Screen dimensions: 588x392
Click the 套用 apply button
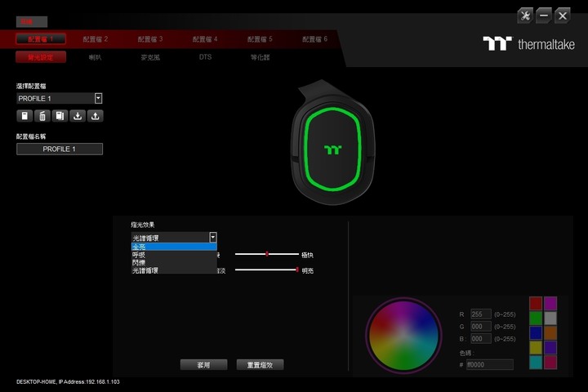point(203,364)
